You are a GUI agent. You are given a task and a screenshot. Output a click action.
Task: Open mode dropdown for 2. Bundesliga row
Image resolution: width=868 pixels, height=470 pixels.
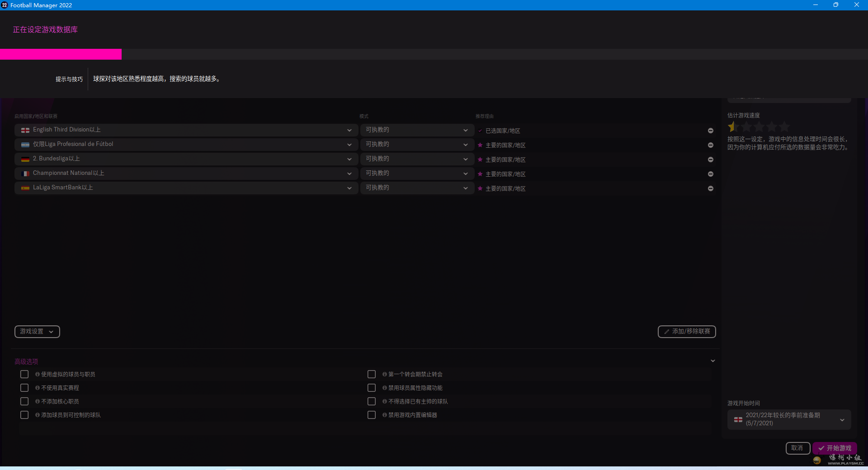tap(417, 159)
